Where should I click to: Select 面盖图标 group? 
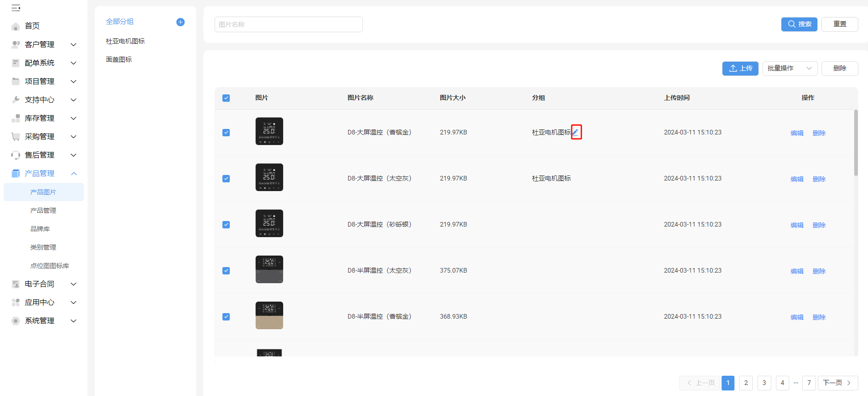(x=119, y=59)
